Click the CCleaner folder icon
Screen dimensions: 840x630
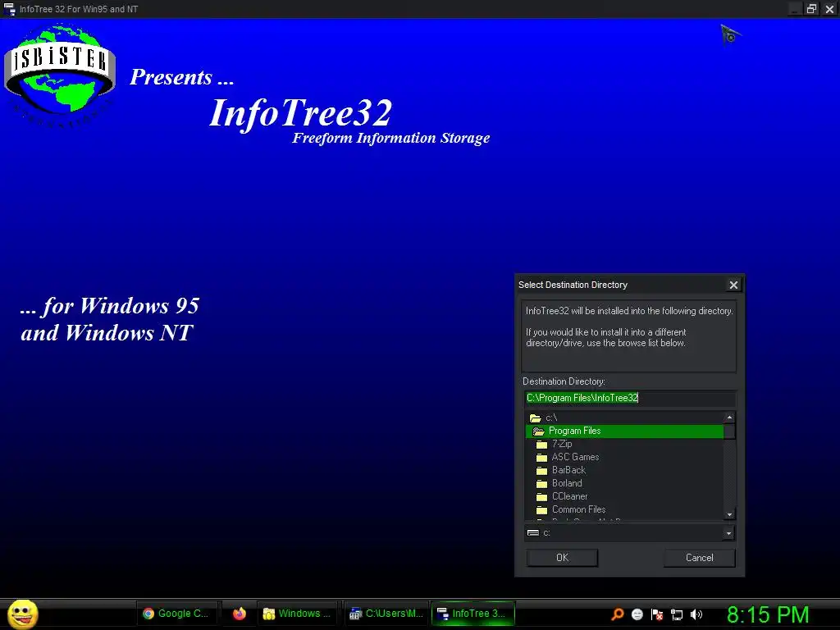click(x=541, y=497)
